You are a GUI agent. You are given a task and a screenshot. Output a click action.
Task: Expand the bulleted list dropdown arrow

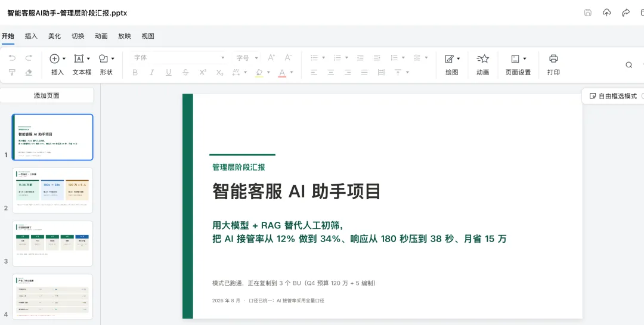324,58
